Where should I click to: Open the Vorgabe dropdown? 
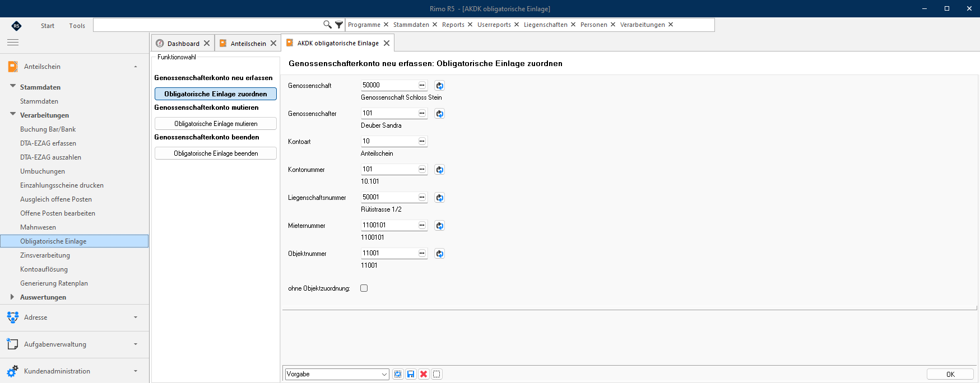coord(384,374)
